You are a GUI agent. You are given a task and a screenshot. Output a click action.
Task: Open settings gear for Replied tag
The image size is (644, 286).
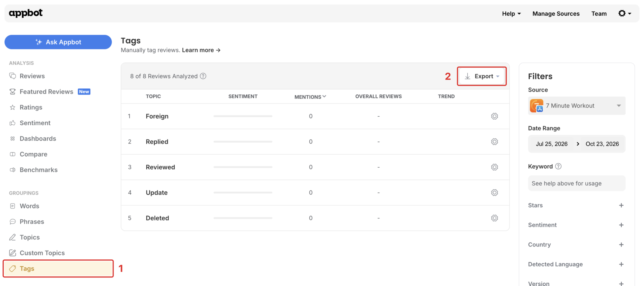point(494,141)
